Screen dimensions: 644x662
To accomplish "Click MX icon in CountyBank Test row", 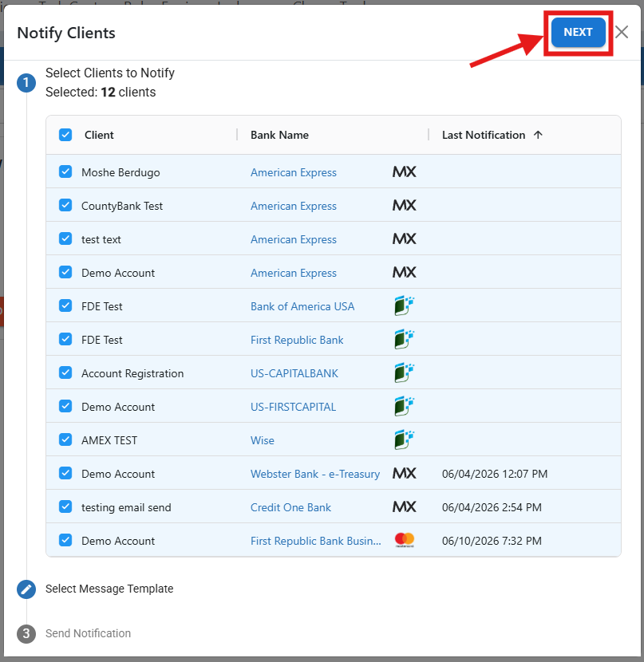I will 404,205.
